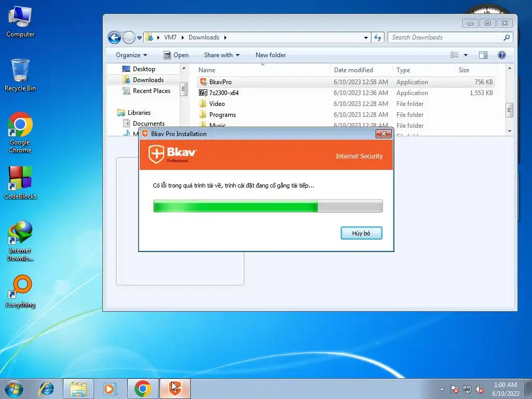Click navigation pane scroll up arrow
The image size is (532, 399).
click(x=183, y=68)
